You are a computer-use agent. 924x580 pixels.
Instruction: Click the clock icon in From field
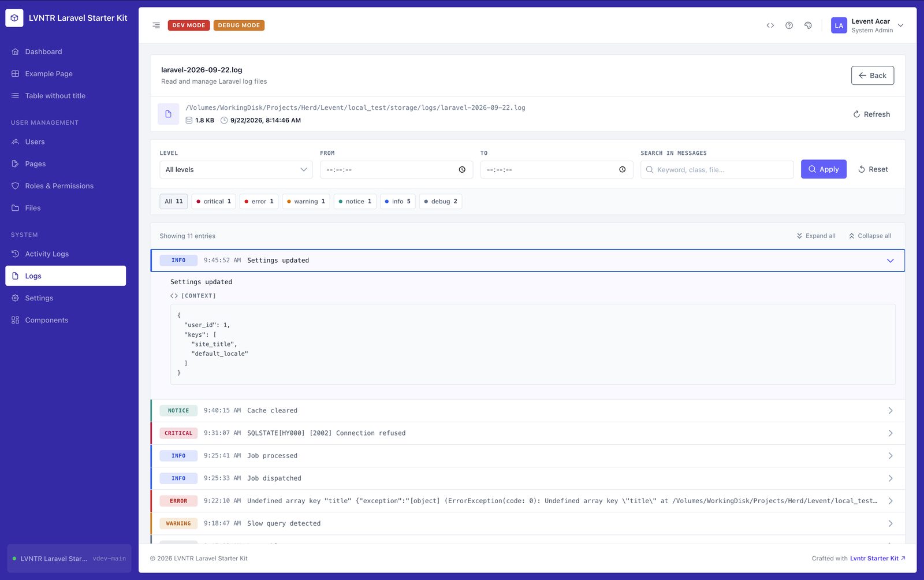tap(462, 170)
